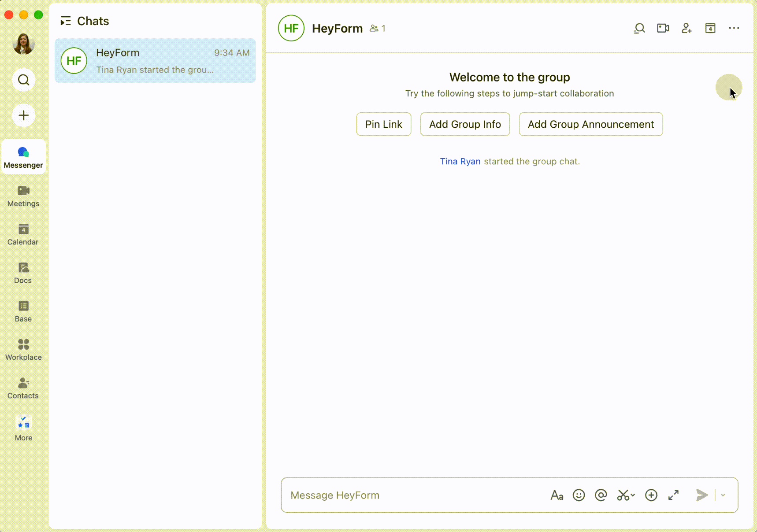Insert an emoji in the message box

[x=579, y=495]
